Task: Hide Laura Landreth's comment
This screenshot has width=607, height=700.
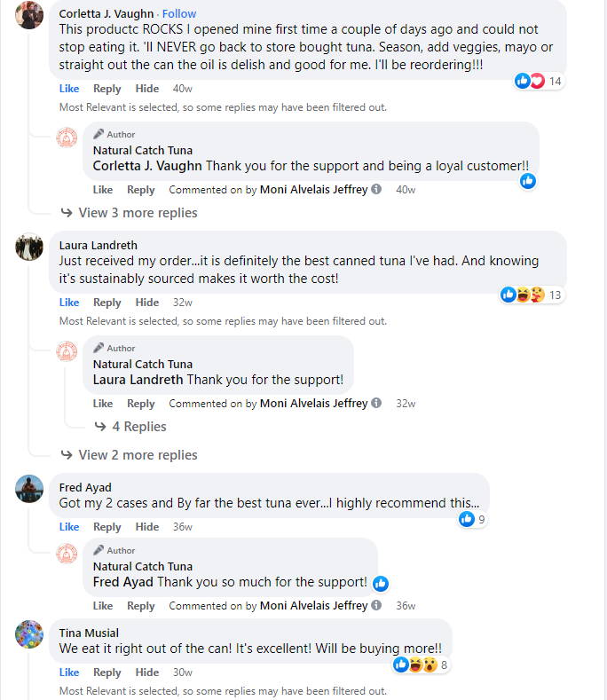Action: tap(147, 303)
